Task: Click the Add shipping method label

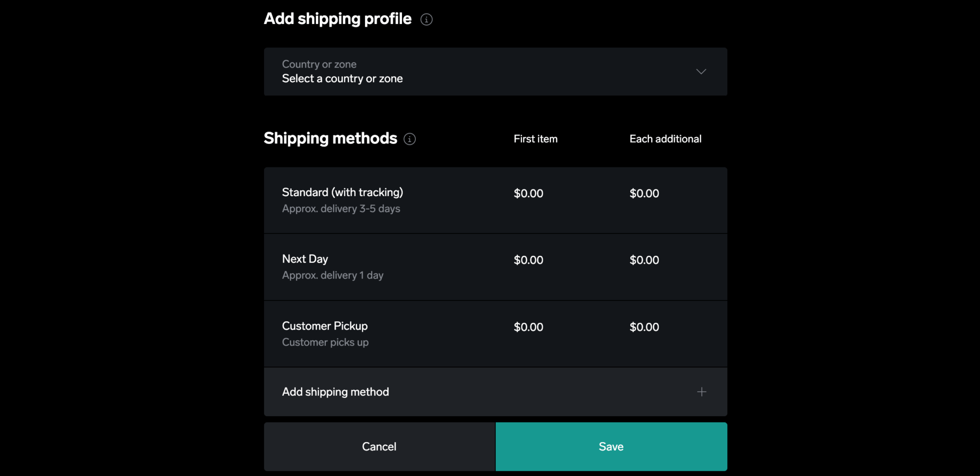Action: 335,391
